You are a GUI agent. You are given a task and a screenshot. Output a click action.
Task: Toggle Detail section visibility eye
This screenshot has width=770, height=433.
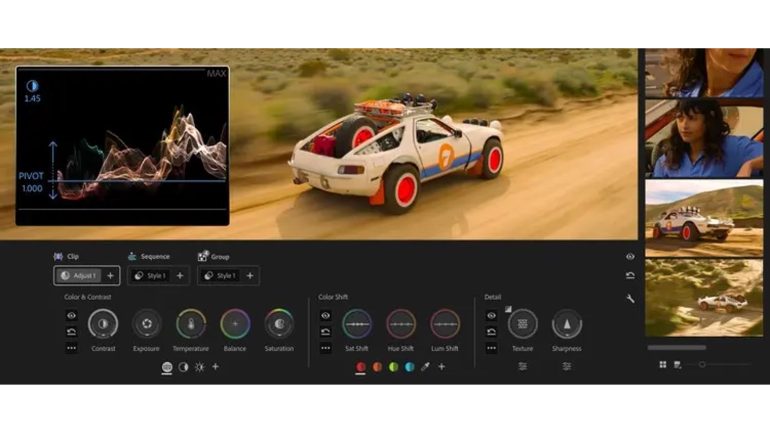tap(491, 315)
